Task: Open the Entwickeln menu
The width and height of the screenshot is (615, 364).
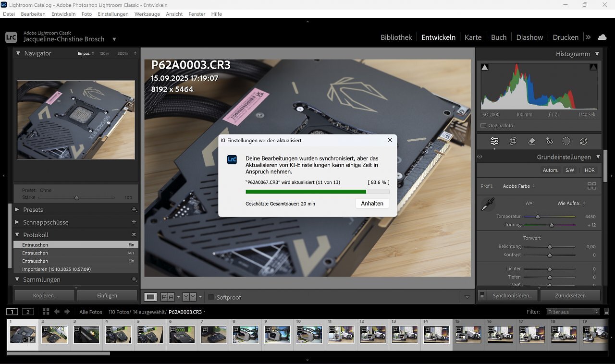Action: pyautogui.click(x=63, y=14)
